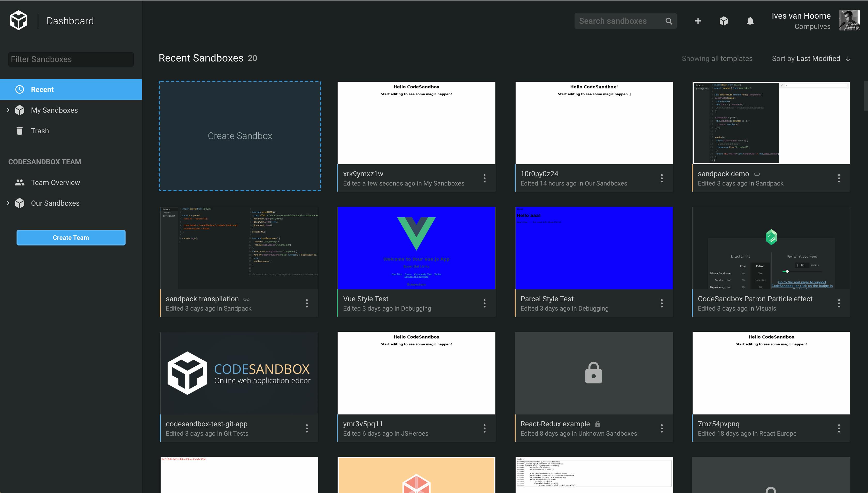The image size is (868, 493).
Task: Click the Trash bin icon in sidebar
Action: [20, 131]
